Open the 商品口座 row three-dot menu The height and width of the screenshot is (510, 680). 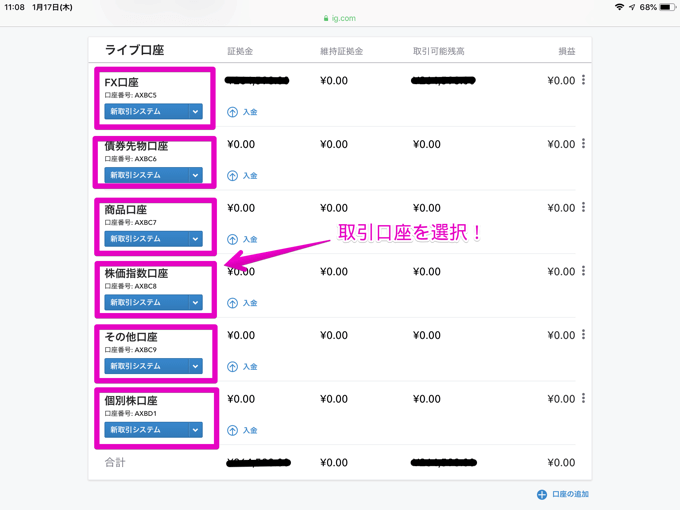tap(583, 208)
